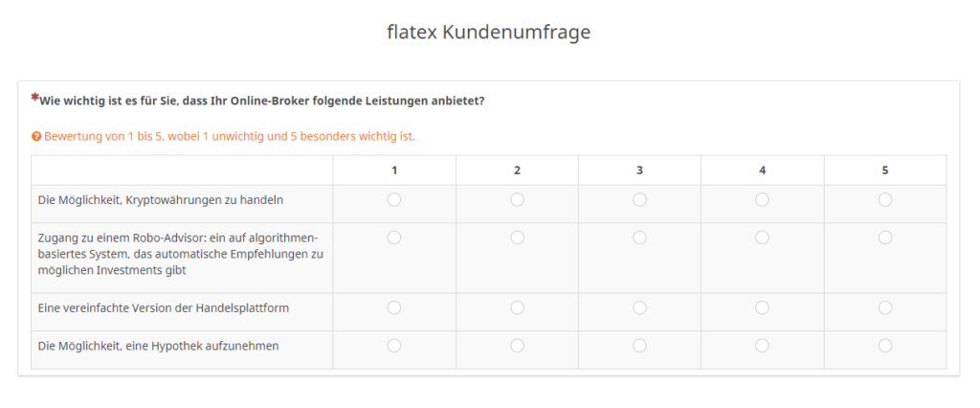Rate Kryptowährungen handeln as 3

click(639, 199)
